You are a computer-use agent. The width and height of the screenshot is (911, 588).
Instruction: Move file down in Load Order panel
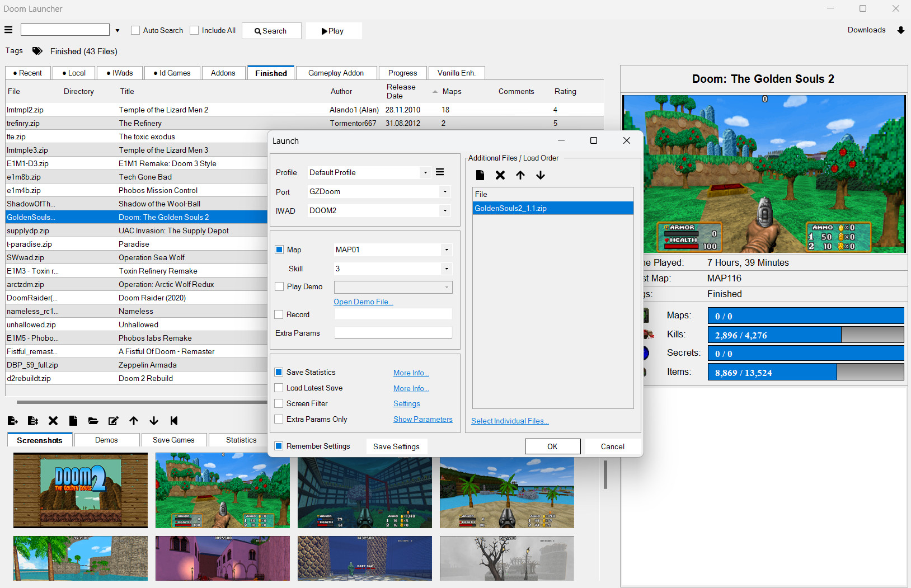point(541,175)
